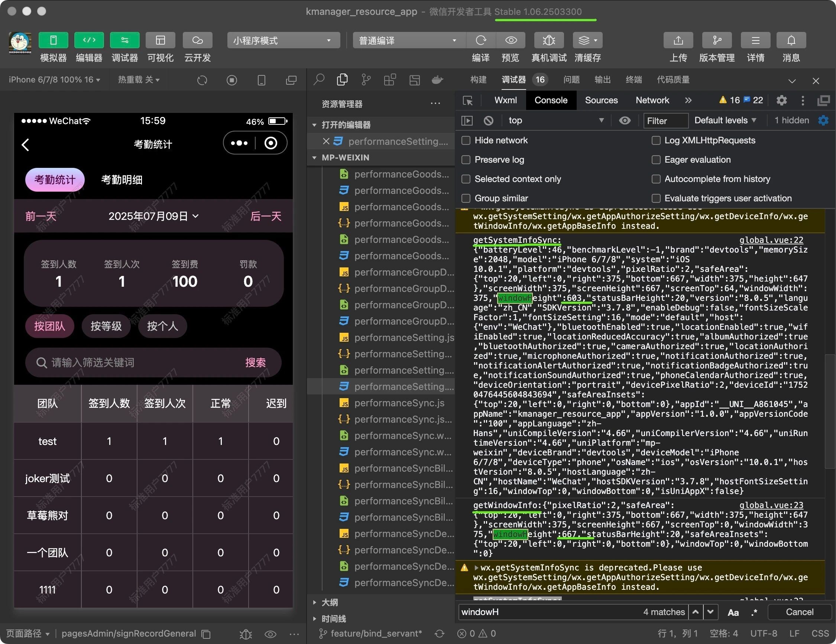Open 版本管理 branch icon
Viewport: 836px width, 644px height.
[x=717, y=40]
